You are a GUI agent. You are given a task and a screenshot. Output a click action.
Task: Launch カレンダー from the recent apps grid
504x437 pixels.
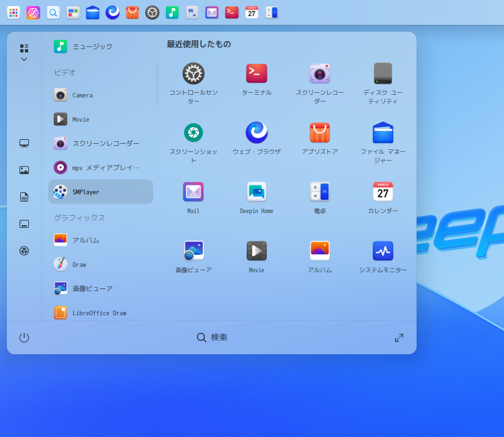[x=383, y=192]
